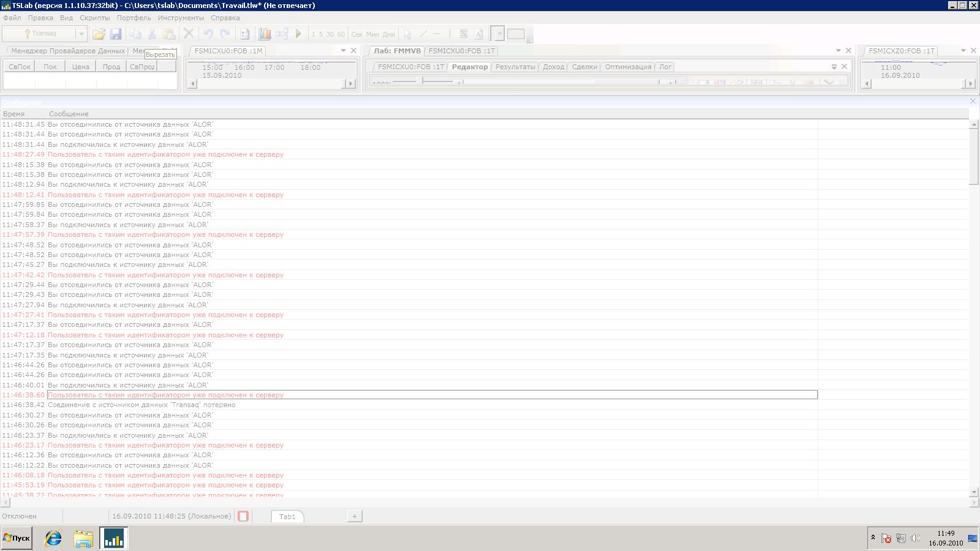The image size is (980, 551).
Task: Switch to the Оптимизация tab
Action: click(x=628, y=67)
